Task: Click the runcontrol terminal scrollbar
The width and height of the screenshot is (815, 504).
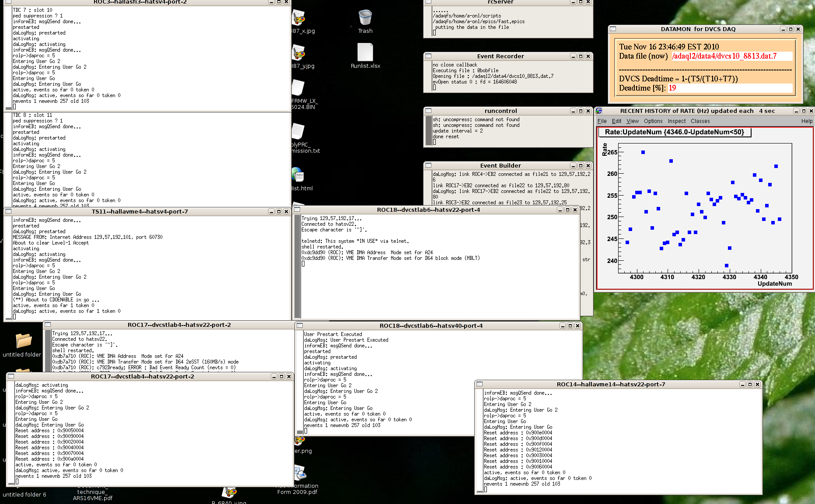Action: click(428, 131)
